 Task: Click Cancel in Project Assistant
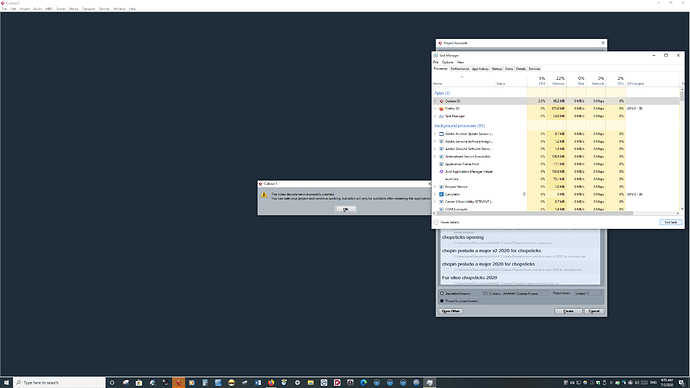594,311
